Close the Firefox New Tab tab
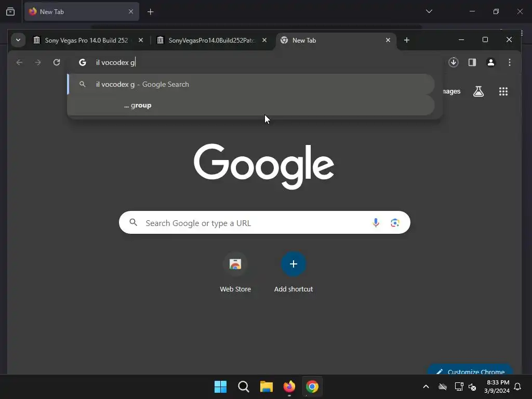 [130, 11]
